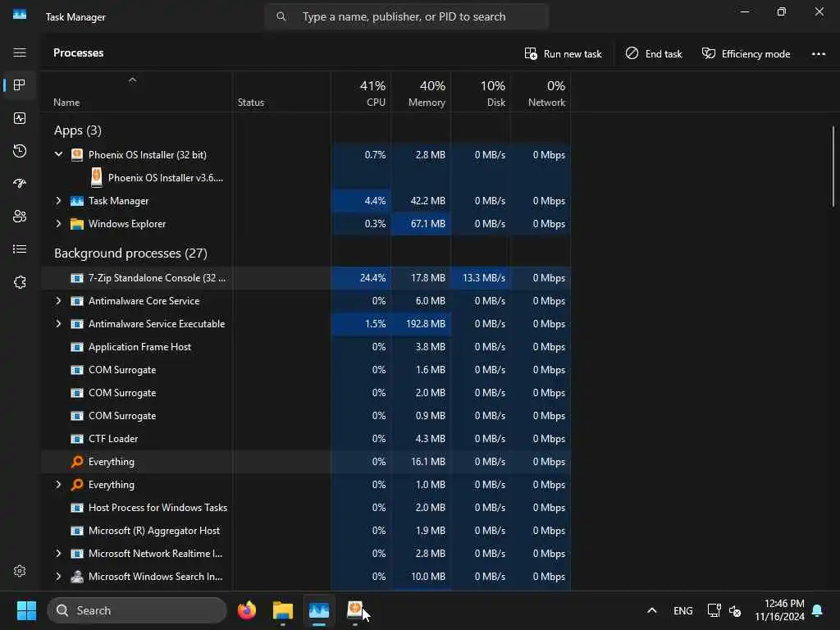Click the more options ellipsis
This screenshot has width=840, height=630.
818,53
